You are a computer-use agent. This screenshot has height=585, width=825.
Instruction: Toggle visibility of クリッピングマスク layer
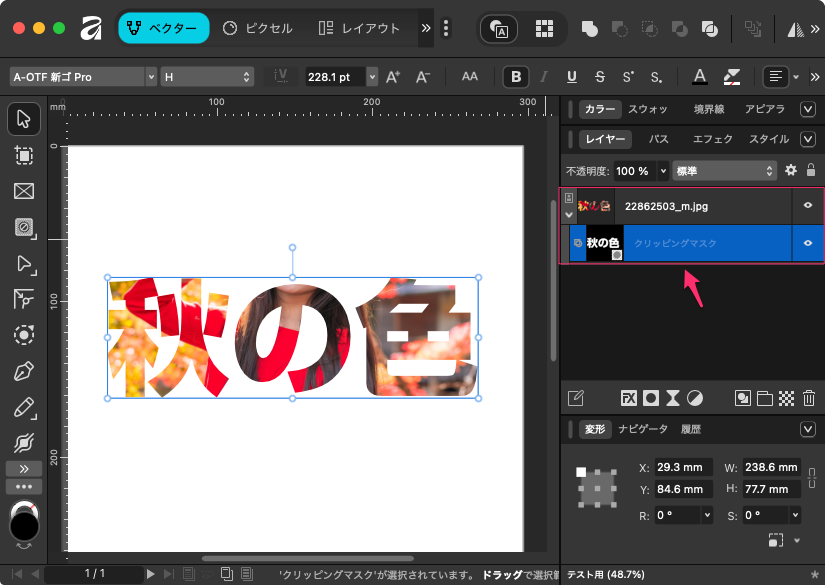point(808,243)
